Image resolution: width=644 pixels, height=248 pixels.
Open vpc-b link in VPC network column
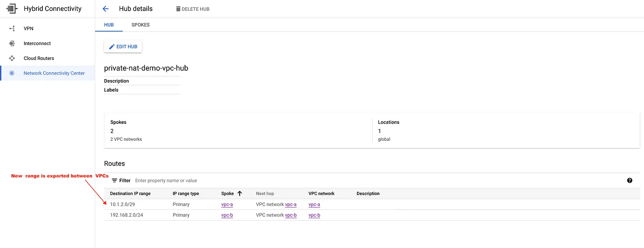point(314,215)
